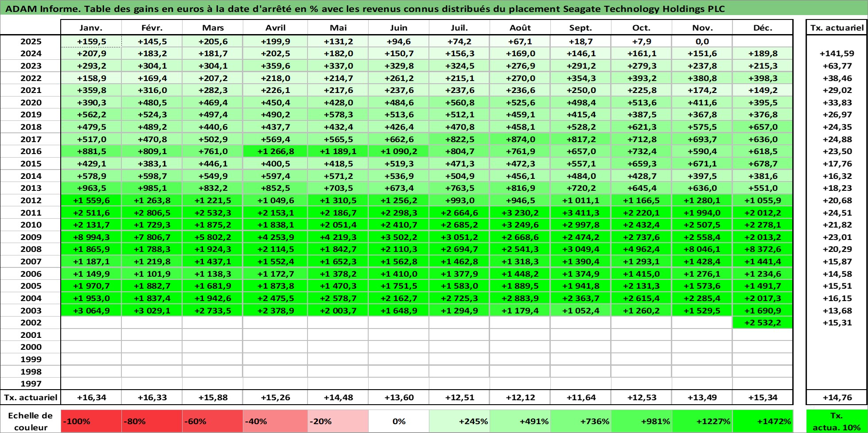Click cell +1 266,8 in April 2016
Screen dimensions: 868x433
coord(275,151)
